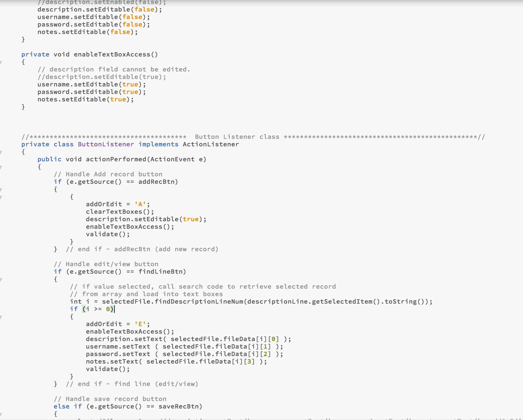Click description.setEditable(true); line

click(x=146, y=219)
